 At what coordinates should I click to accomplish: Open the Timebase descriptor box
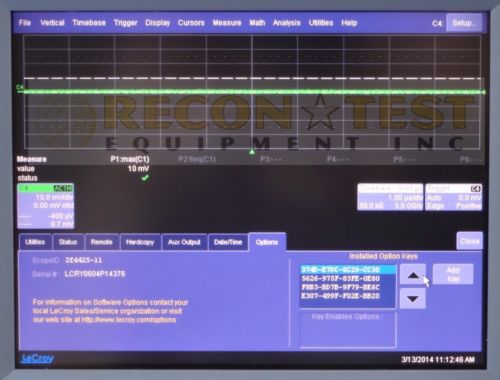pos(390,197)
